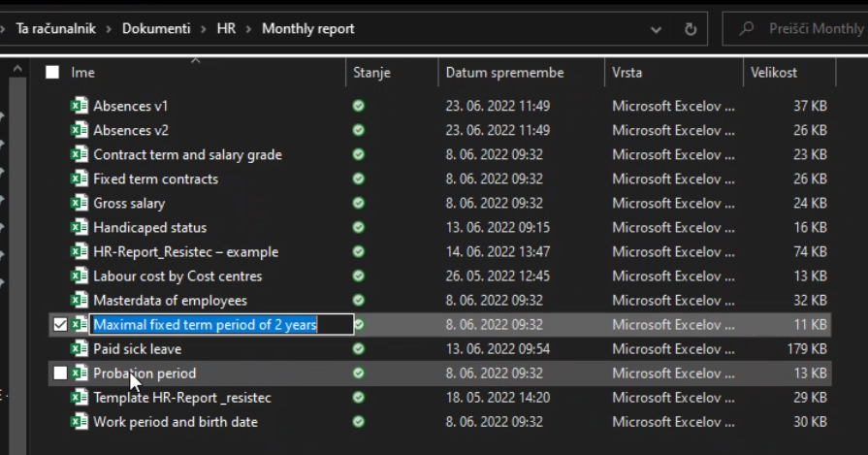Go to Dokumenti in breadcrumb
This screenshot has width=868, height=455.
(156, 29)
